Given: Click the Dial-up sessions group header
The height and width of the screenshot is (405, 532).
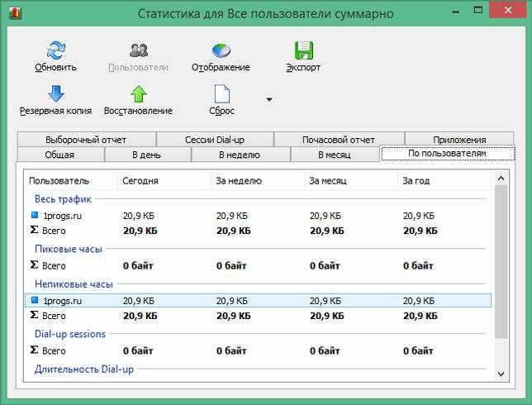Looking at the screenshot, I should coord(70,334).
